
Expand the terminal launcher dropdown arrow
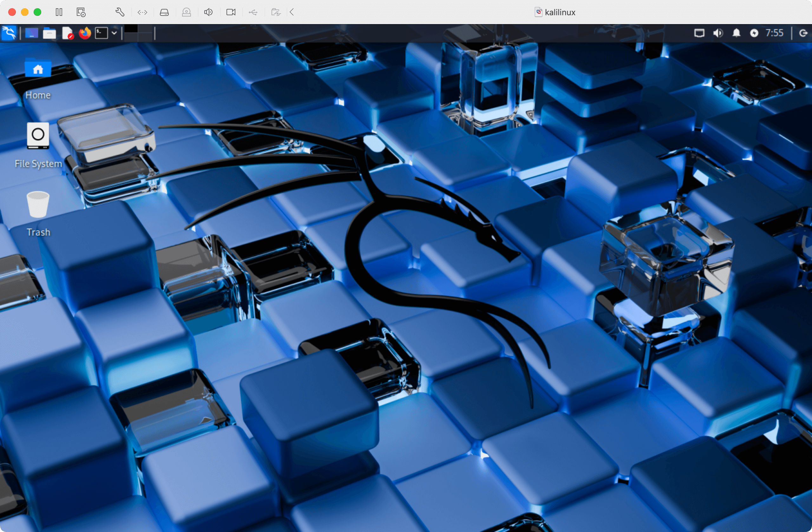coord(115,33)
